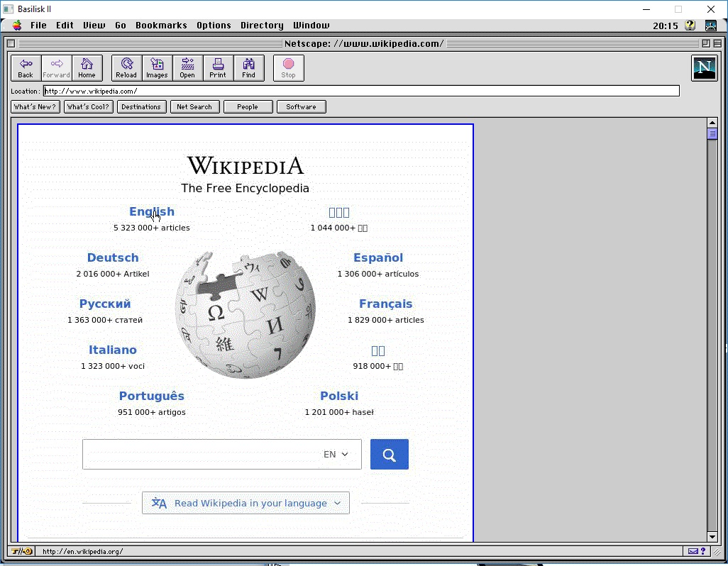Viewport: 728px width, 566px height.
Task: Reload the current page
Action: [x=127, y=68]
